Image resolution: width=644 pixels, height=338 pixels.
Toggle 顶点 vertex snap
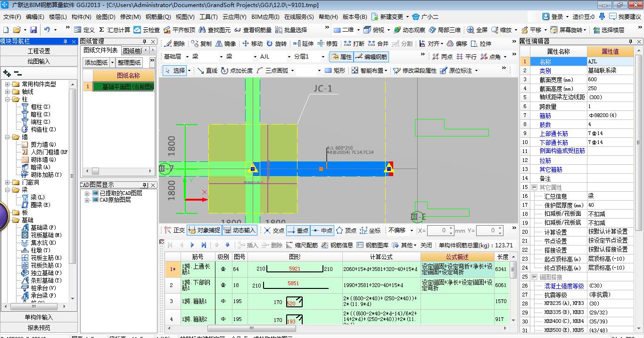click(x=347, y=230)
